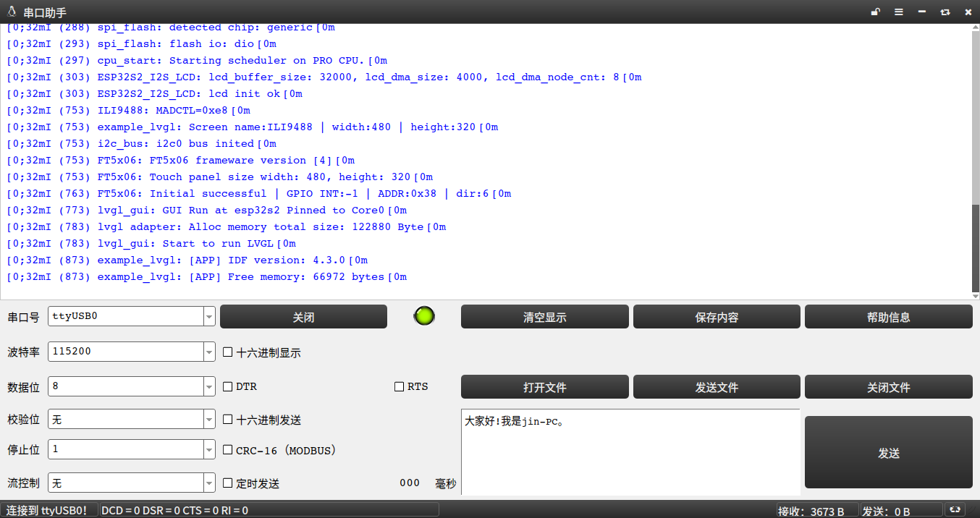The image size is (980, 518).
Task: Open the 流控制 flow control dropdown
Action: click(208, 483)
